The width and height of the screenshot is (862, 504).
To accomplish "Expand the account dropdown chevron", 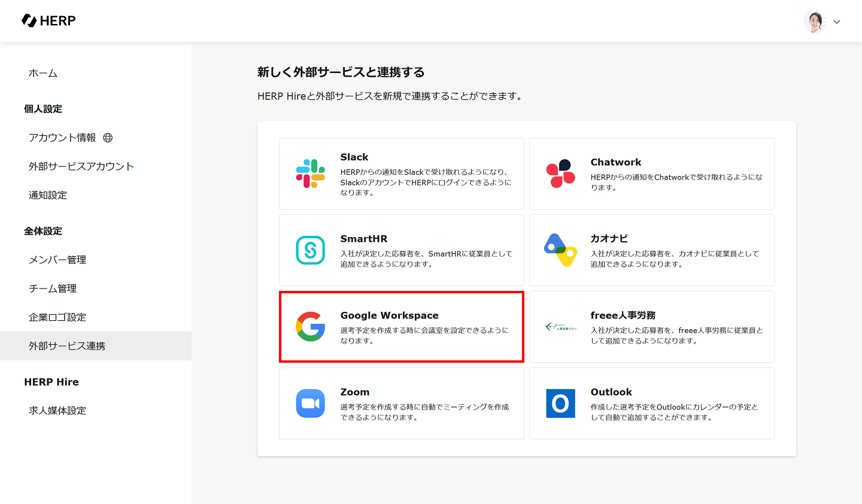I will (x=837, y=22).
